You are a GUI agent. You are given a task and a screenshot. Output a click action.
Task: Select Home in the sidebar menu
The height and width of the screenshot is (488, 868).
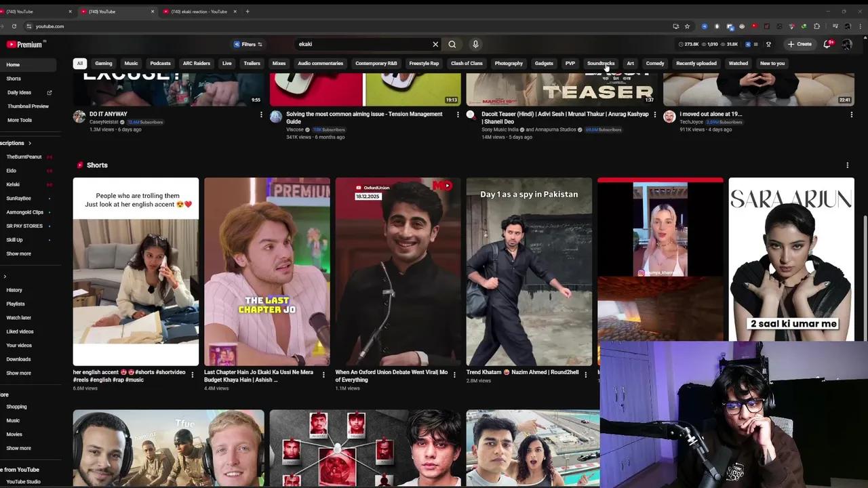pyautogui.click(x=13, y=64)
